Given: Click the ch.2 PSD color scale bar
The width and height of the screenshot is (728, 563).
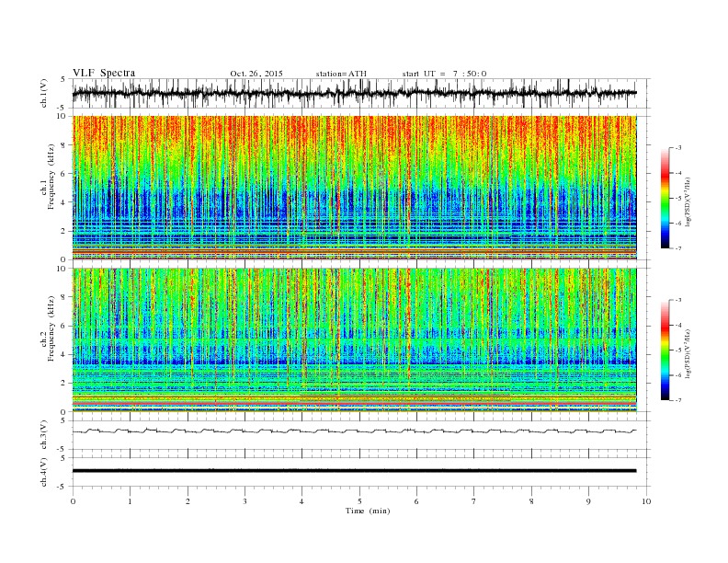Looking at the screenshot, I should pos(665,350).
